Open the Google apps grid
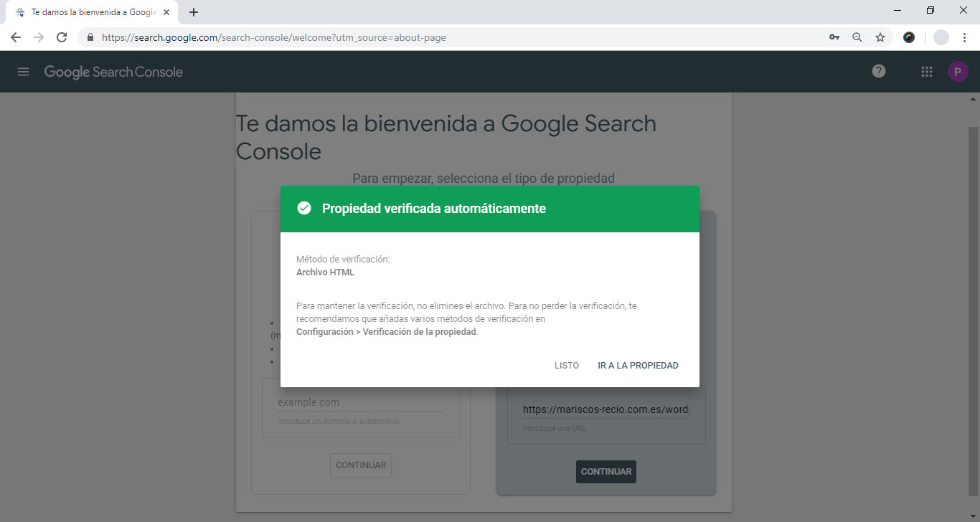Viewport: 980px width, 522px height. tap(927, 72)
